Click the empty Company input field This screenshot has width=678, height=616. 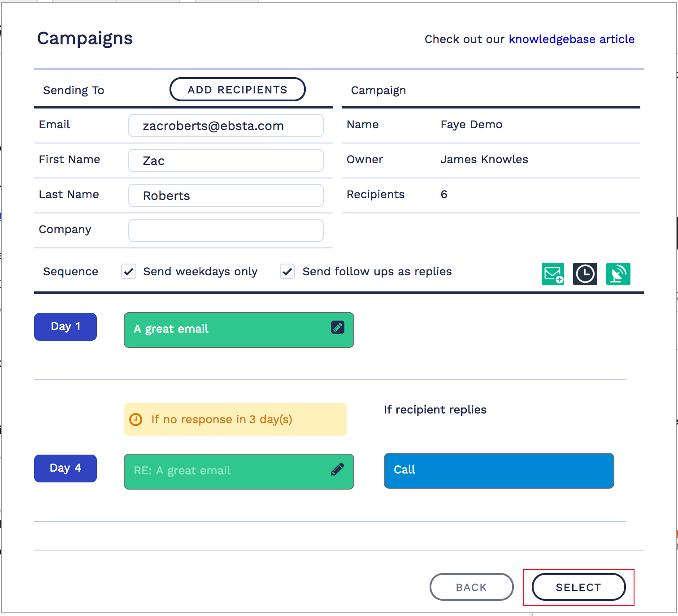click(226, 230)
